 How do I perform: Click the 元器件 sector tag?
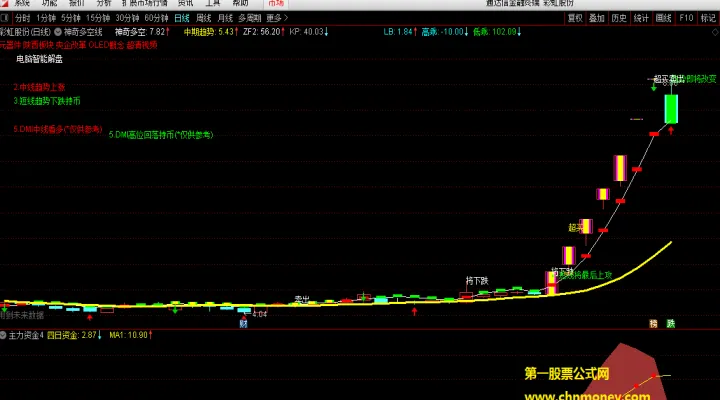tap(11, 45)
